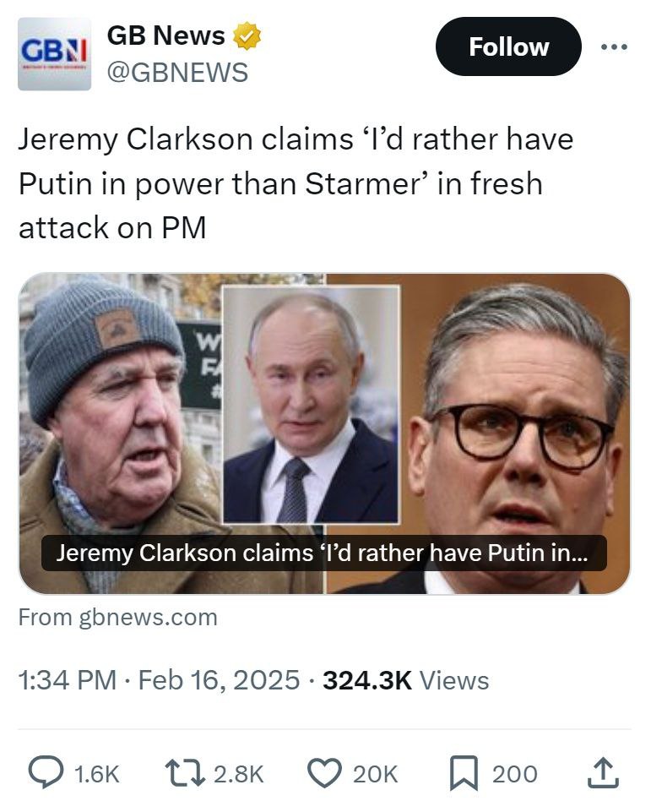Viewport: 651px width, 812px height.
Task: Click the 2.8K reposts count
Action: [239, 774]
